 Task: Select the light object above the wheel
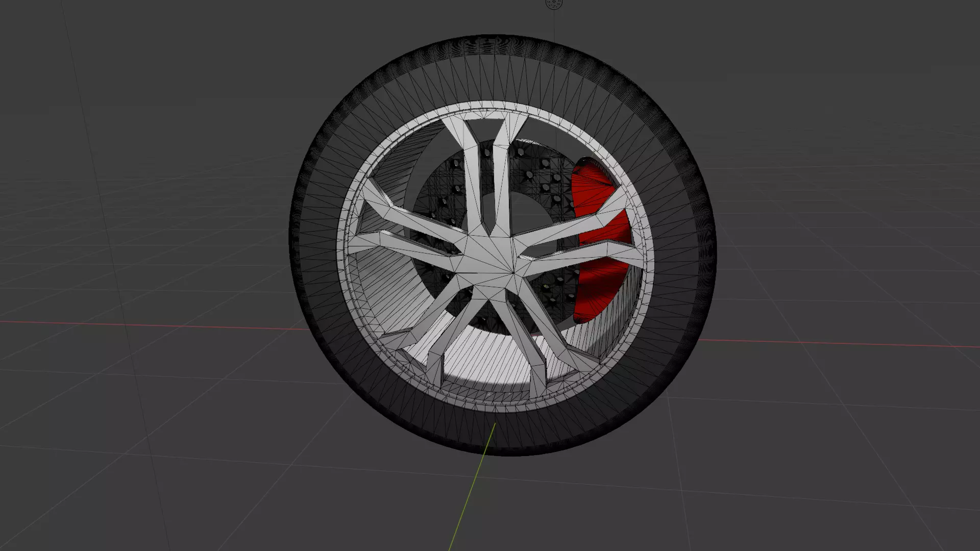pos(553,3)
